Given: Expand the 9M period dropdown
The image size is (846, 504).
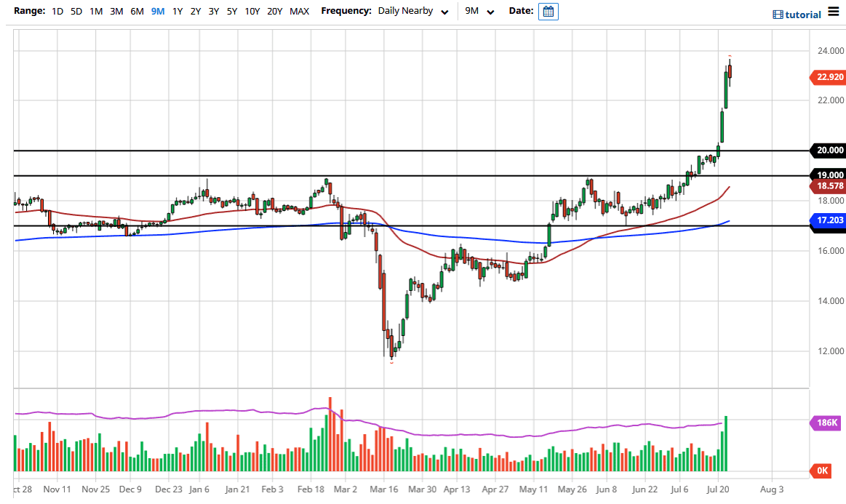Looking at the screenshot, I should 480,12.
